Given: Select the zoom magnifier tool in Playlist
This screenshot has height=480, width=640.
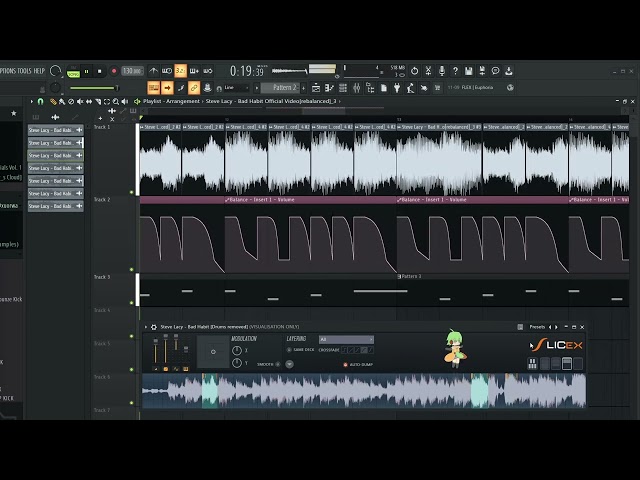Looking at the screenshot, I should point(116,101).
